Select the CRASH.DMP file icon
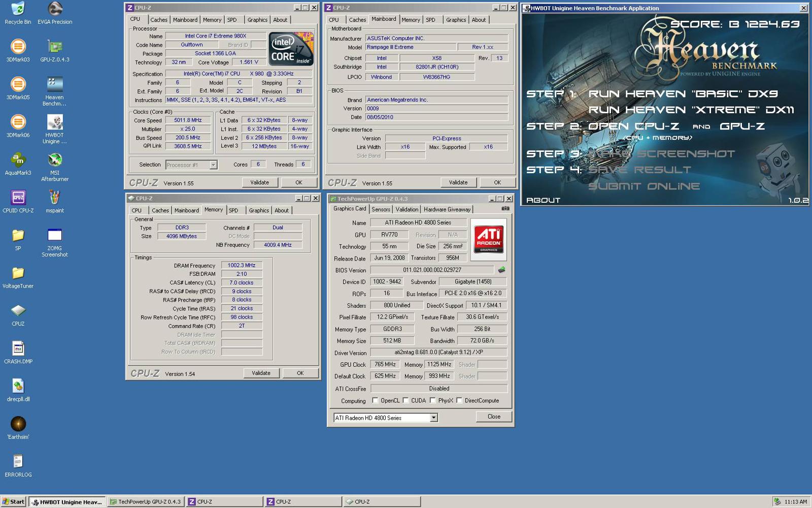This screenshot has width=812, height=508. 18,352
